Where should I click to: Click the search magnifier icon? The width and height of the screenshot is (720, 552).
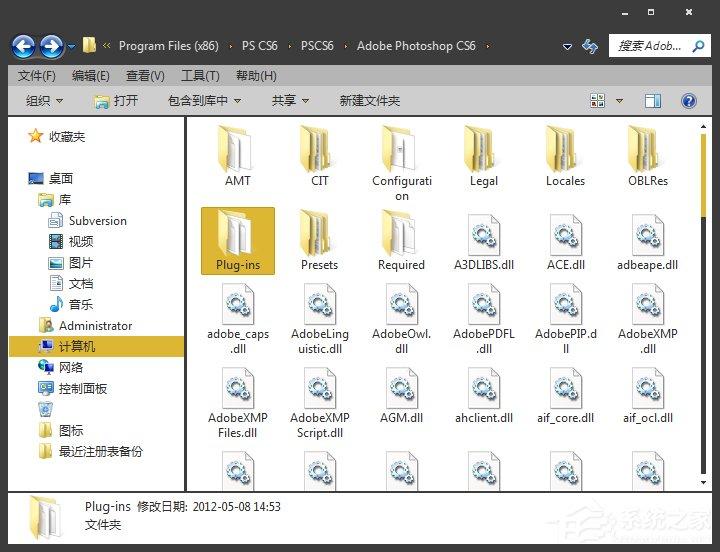click(x=698, y=46)
